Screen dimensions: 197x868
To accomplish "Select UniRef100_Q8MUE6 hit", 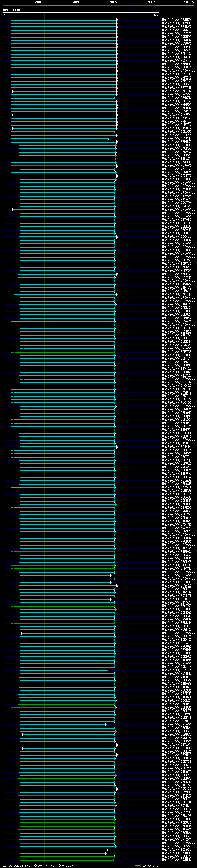I will click(177, 463).
